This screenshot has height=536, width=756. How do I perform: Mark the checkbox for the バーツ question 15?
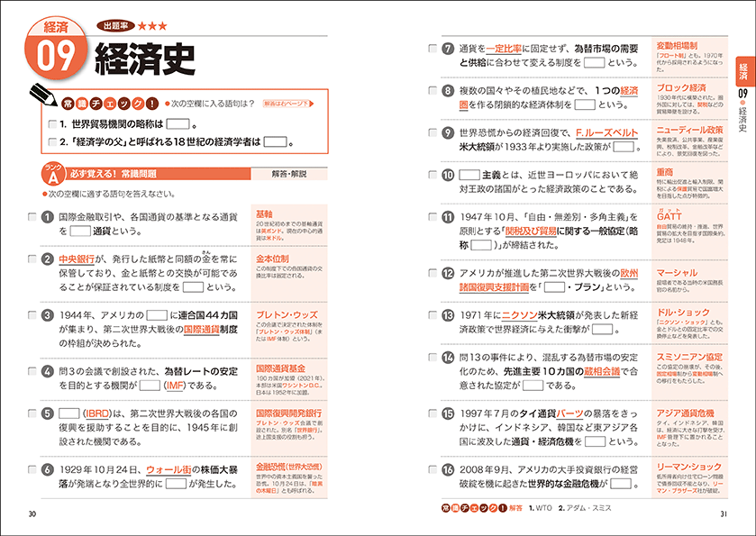(x=433, y=413)
